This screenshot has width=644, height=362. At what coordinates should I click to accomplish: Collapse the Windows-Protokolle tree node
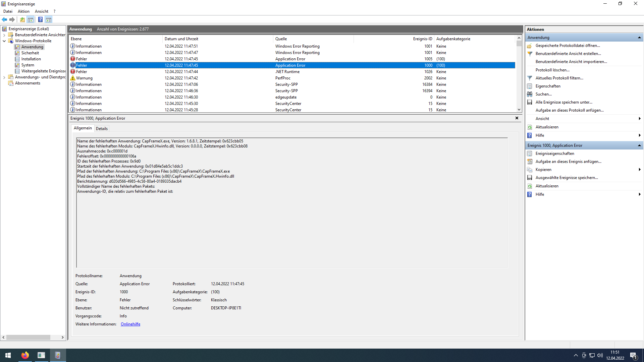click(x=4, y=41)
